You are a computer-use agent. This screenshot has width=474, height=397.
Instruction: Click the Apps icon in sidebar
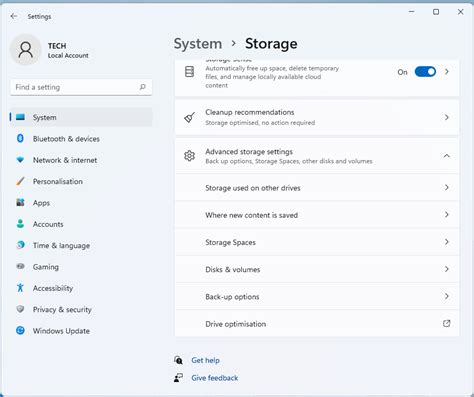(x=20, y=203)
